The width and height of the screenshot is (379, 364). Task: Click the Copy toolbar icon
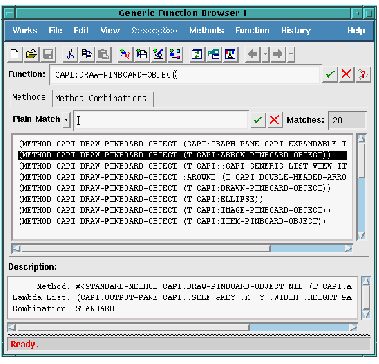[87, 54]
